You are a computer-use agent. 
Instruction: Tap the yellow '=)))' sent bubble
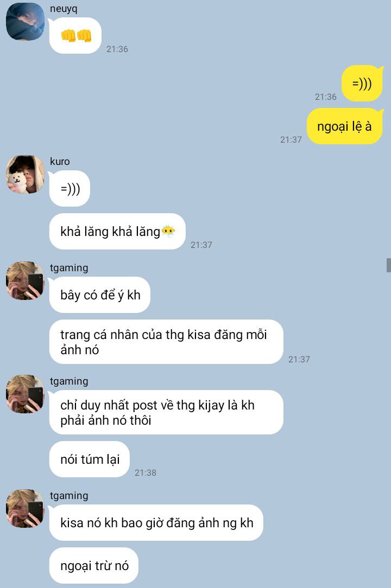tap(362, 83)
